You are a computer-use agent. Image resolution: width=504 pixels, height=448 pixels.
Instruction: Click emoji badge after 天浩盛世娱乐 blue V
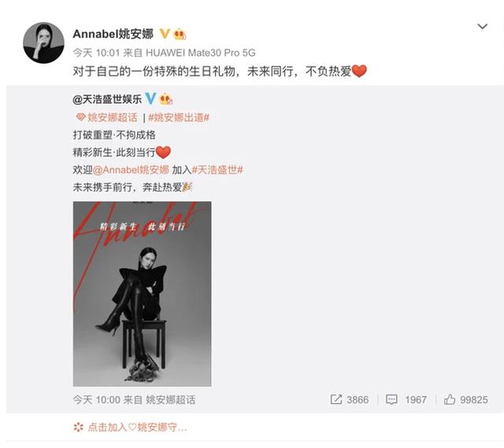point(166,98)
